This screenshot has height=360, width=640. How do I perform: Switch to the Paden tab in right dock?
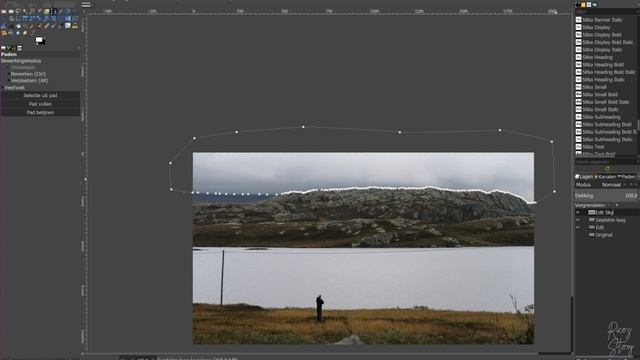pos(626,177)
